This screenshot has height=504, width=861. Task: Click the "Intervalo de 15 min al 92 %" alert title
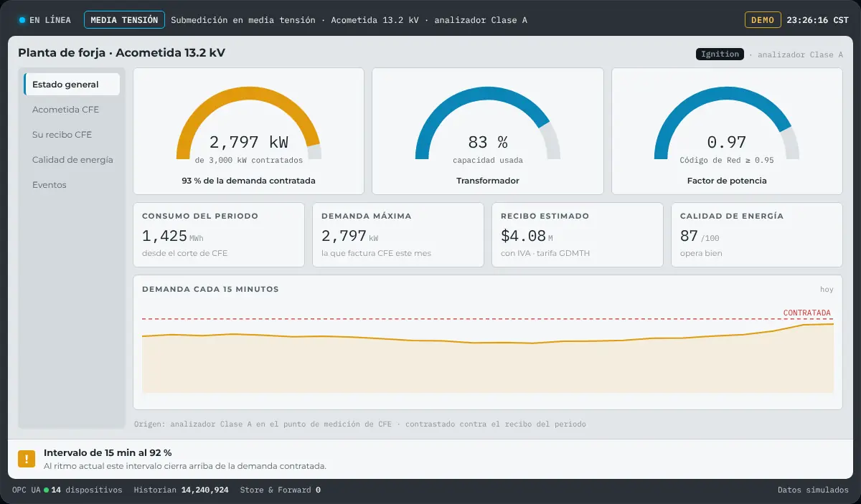point(108,452)
